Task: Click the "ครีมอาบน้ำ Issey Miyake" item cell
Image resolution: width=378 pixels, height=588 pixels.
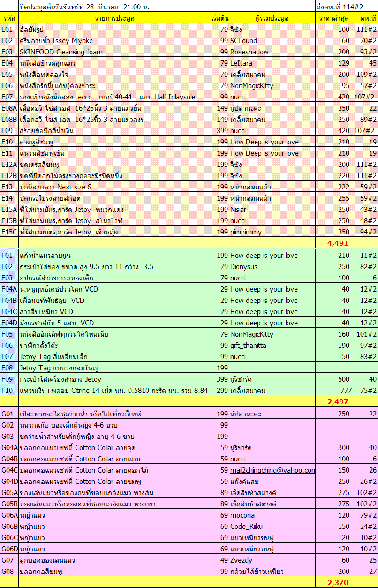Action: tap(56, 41)
